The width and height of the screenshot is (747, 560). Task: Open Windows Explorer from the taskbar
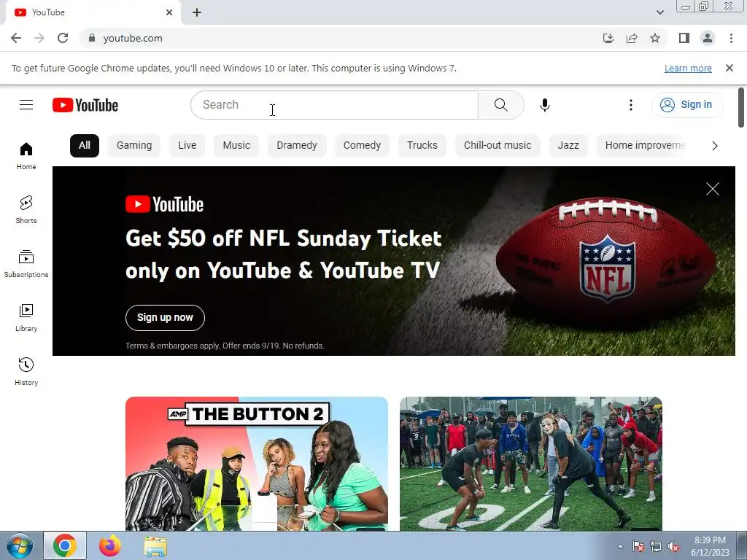(x=155, y=546)
